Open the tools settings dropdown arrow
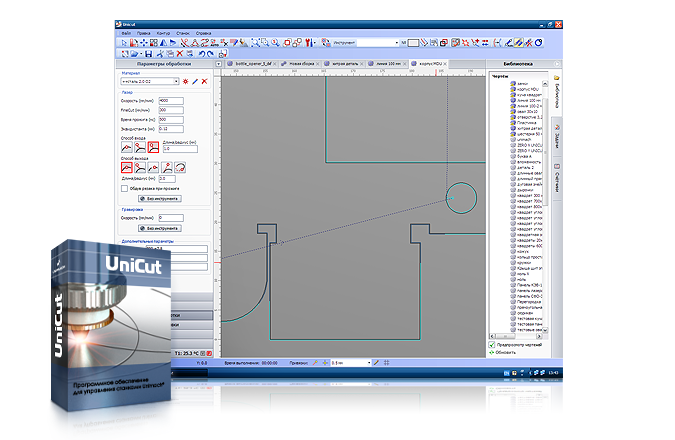The height and width of the screenshot is (440, 675). (315, 43)
